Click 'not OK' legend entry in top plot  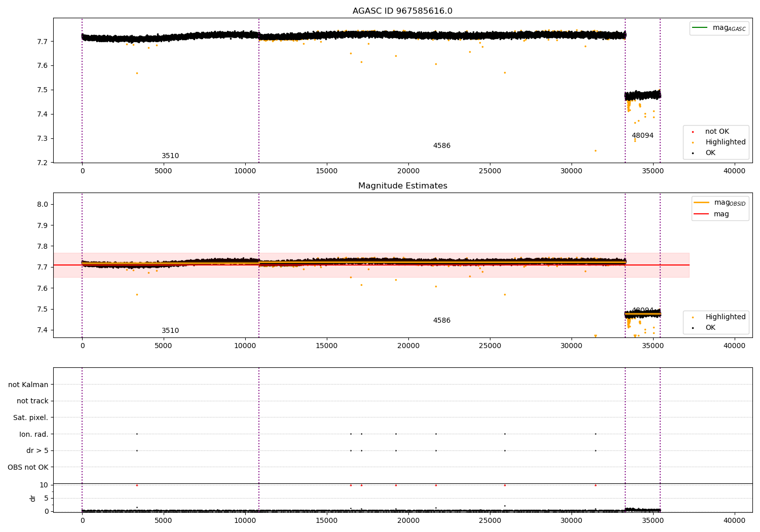click(717, 132)
